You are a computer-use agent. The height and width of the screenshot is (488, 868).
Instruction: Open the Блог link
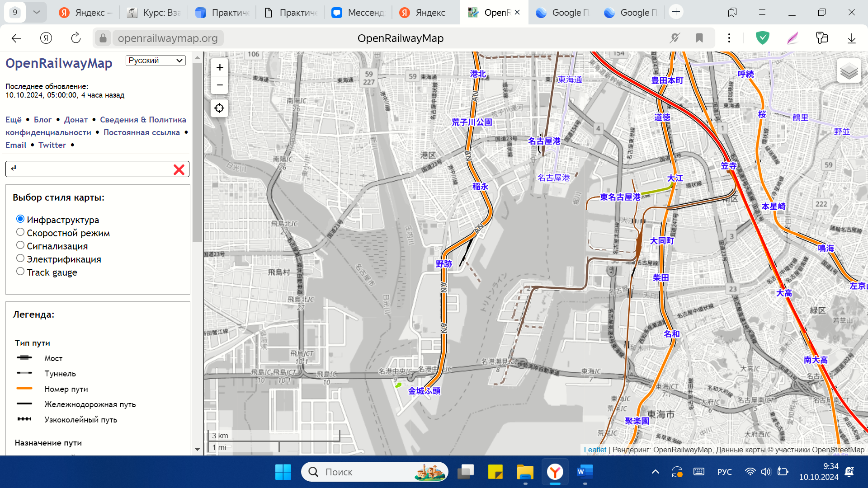point(43,120)
